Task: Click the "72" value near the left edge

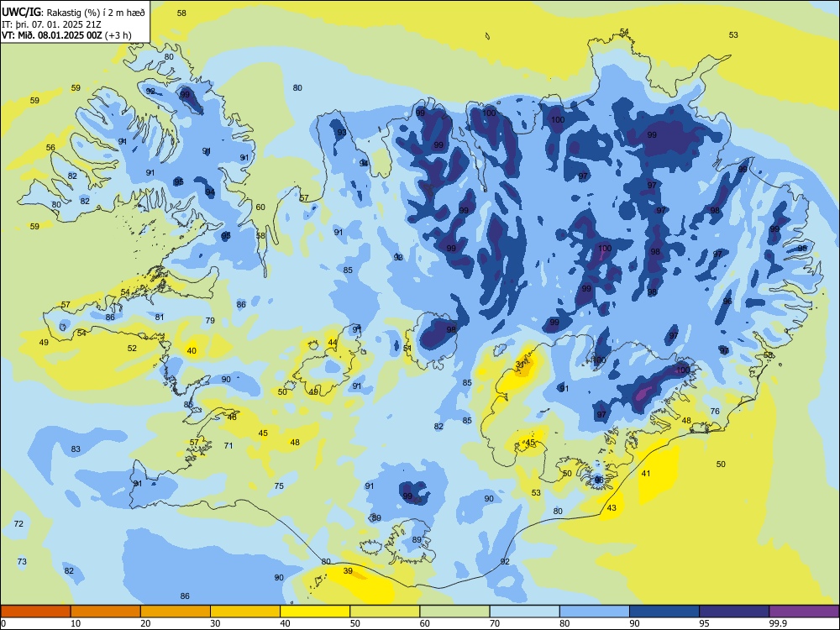Action: pyautogui.click(x=18, y=523)
